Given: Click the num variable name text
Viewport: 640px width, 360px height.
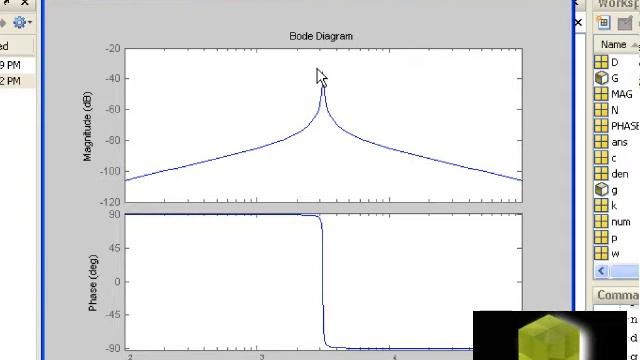Looking at the screenshot, I should [x=620, y=222].
